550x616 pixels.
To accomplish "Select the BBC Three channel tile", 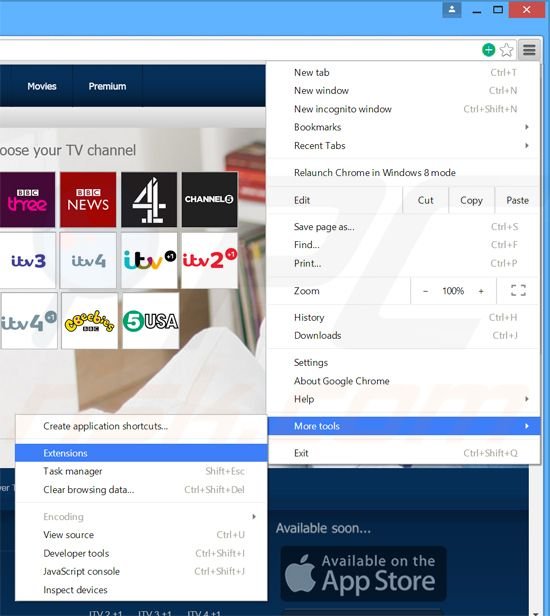I will (x=28, y=200).
